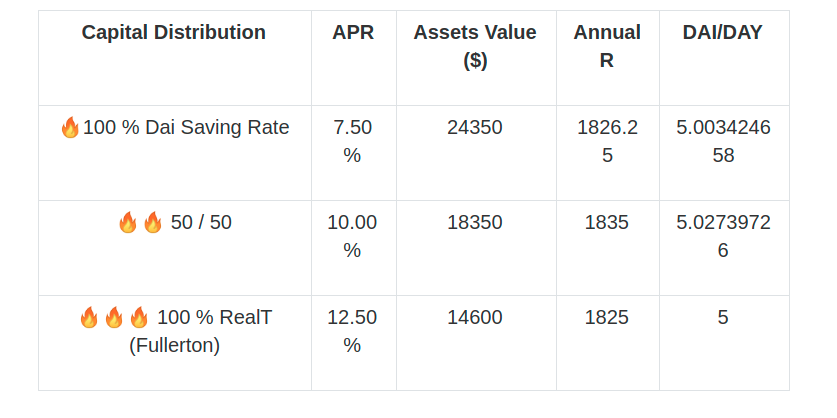This screenshot has width=837, height=418.
Task: Click the Capital Distribution column header
Action: coord(174,33)
